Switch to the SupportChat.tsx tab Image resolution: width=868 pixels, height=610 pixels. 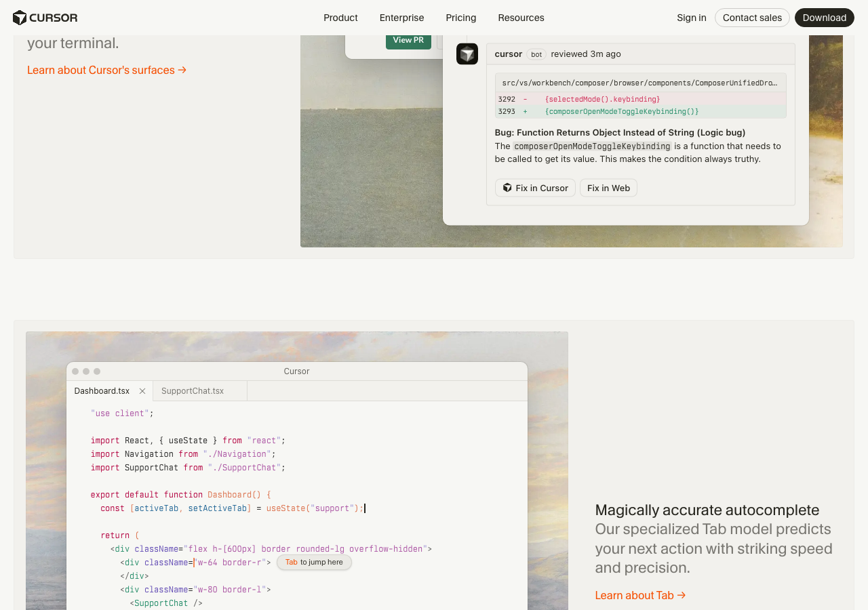click(193, 391)
